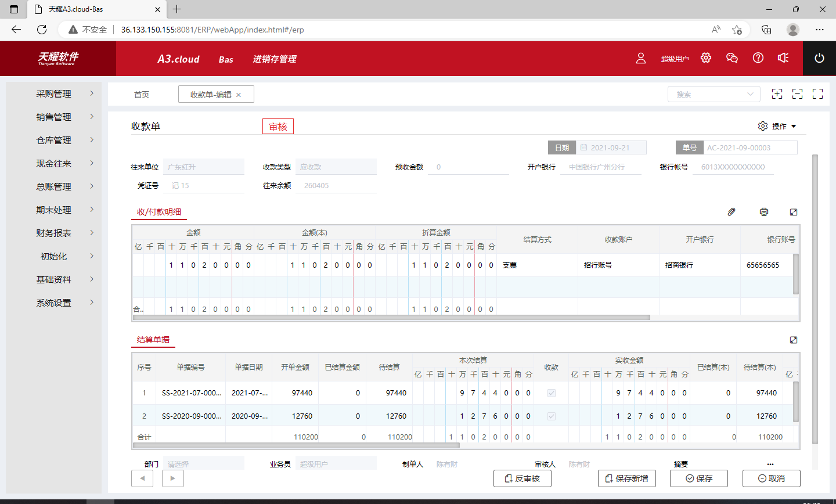
Task: Click the 支票 settlement method cell
Action: [x=537, y=265]
